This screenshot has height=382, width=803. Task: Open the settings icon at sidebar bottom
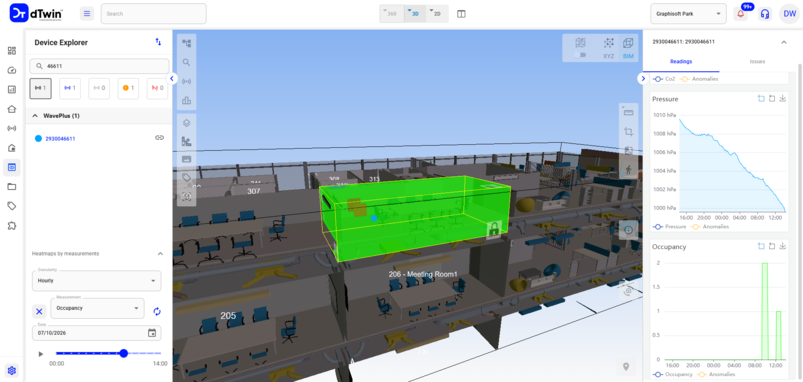12,371
